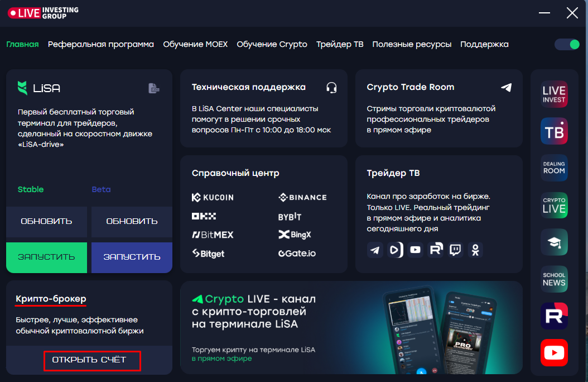Open the BitMEX help link
Viewport: 588px width, 382px height.
coord(213,235)
